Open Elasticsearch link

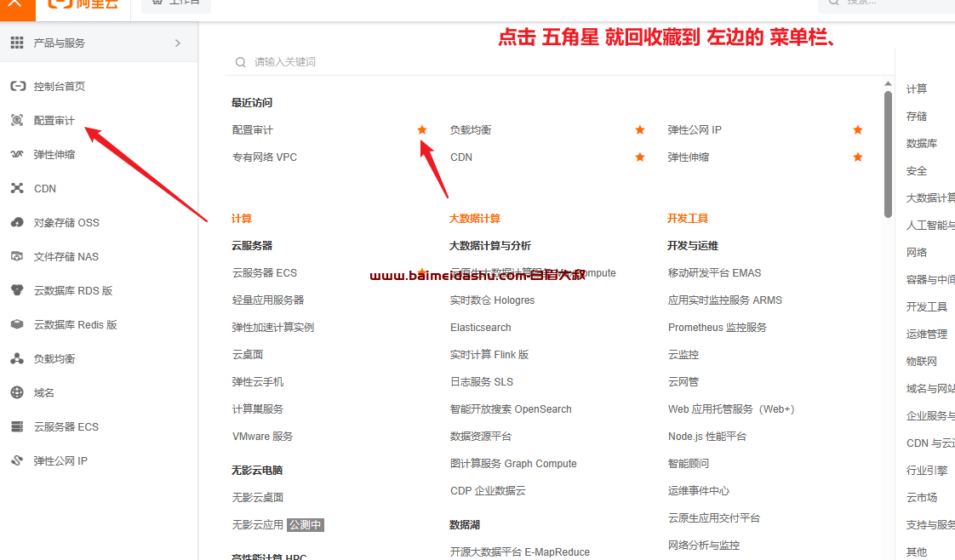pos(481,328)
